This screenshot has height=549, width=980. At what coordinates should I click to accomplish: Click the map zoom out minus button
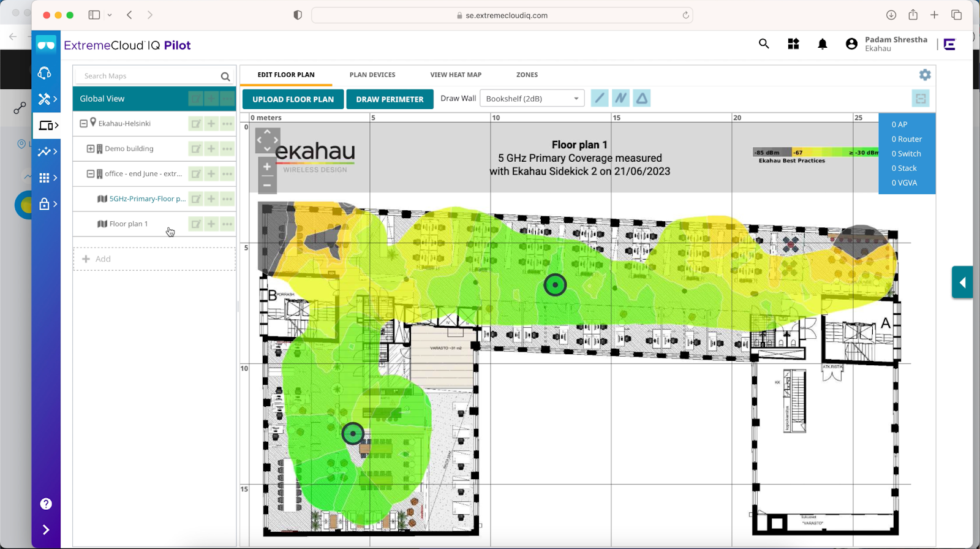[267, 184]
